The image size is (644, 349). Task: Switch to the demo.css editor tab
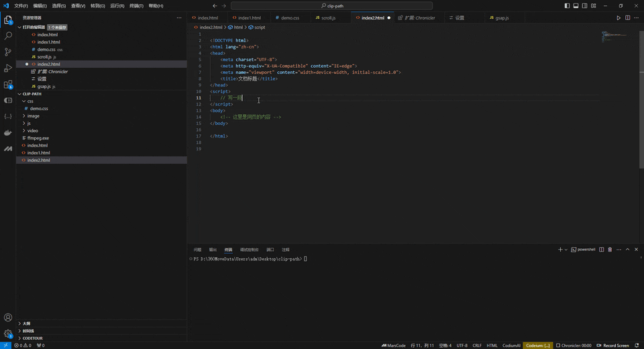[x=290, y=17]
